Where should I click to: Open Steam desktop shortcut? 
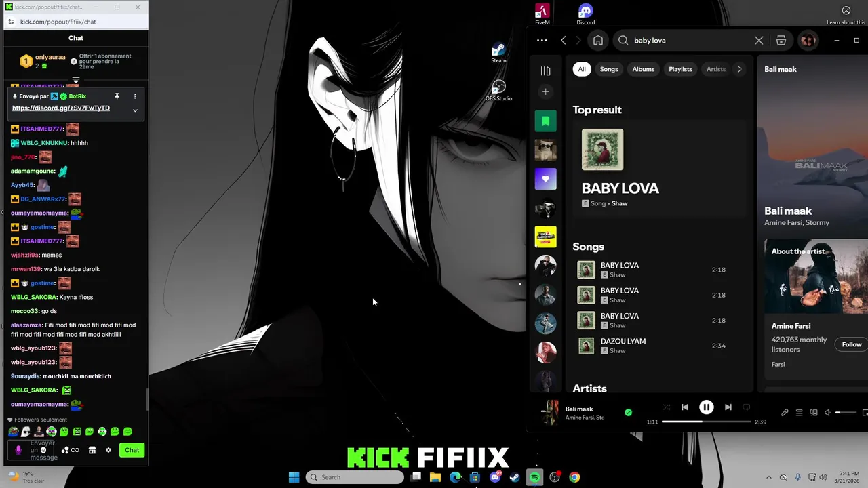point(498,54)
